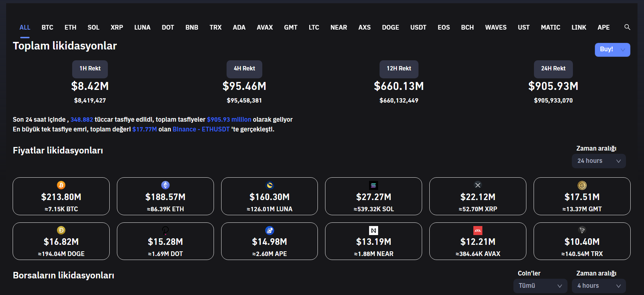The width and height of the screenshot is (644, 295).
Task: Select the 24H Rekt timeframe
Action: point(553,69)
